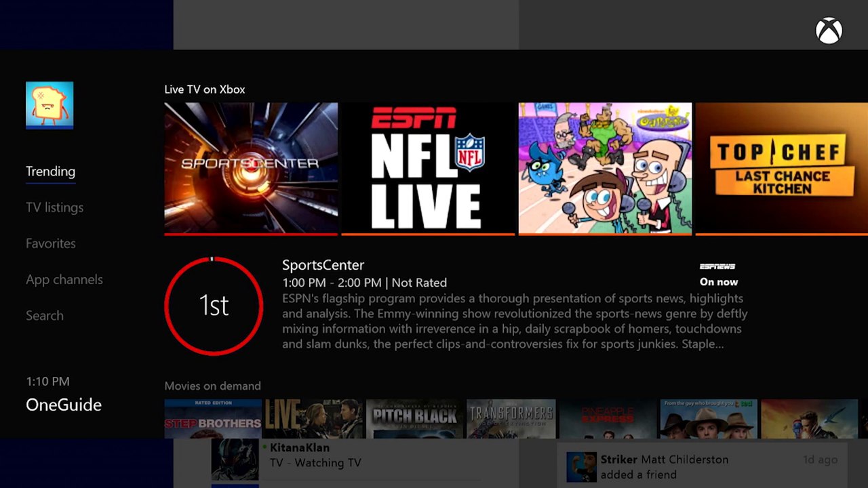
Task: Click the 1:00 PM - 2:00 PM time text
Action: click(x=332, y=283)
